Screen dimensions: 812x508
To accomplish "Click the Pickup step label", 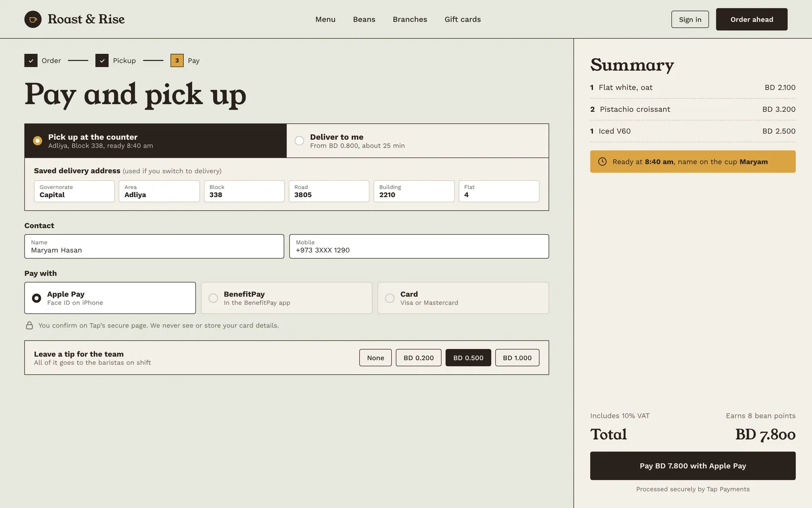I will [124, 60].
